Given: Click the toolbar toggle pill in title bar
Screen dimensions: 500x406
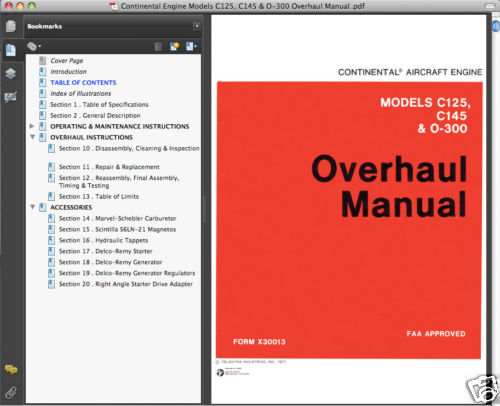Looking at the screenshot, I should click(490, 6).
